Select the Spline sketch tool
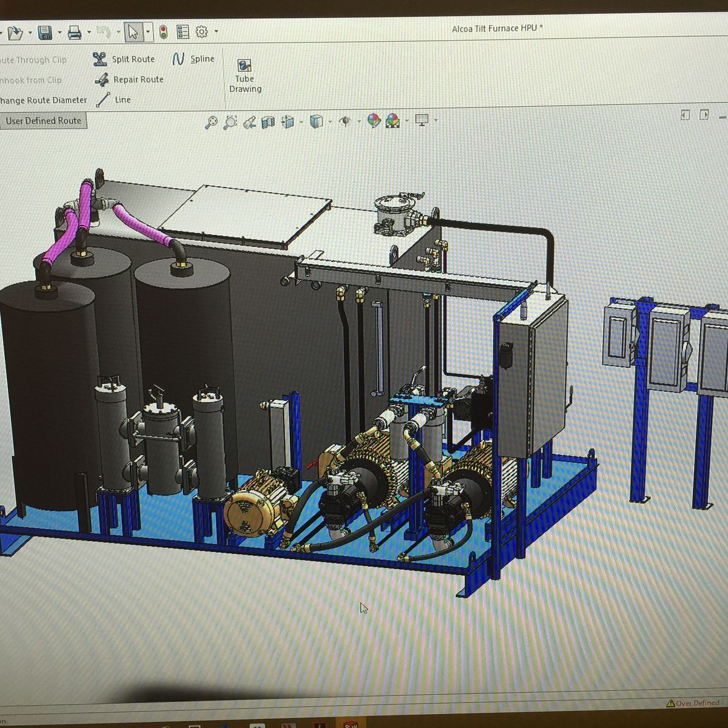The image size is (728, 728). point(194,59)
